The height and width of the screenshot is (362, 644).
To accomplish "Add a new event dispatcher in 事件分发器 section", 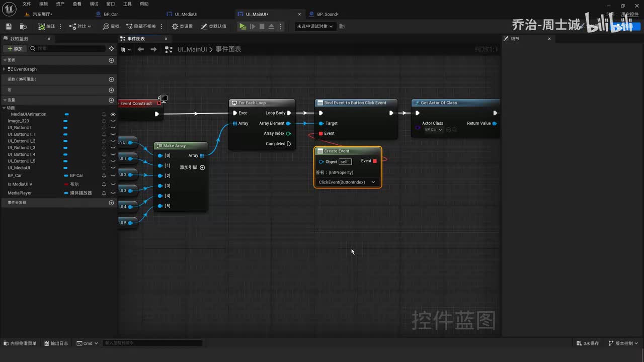I will [111, 203].
